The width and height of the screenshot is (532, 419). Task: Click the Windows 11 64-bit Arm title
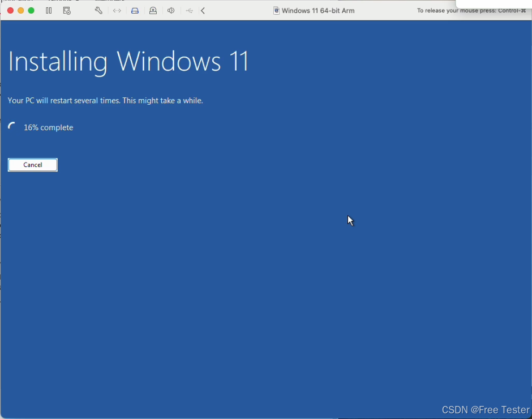pos(318,11)
